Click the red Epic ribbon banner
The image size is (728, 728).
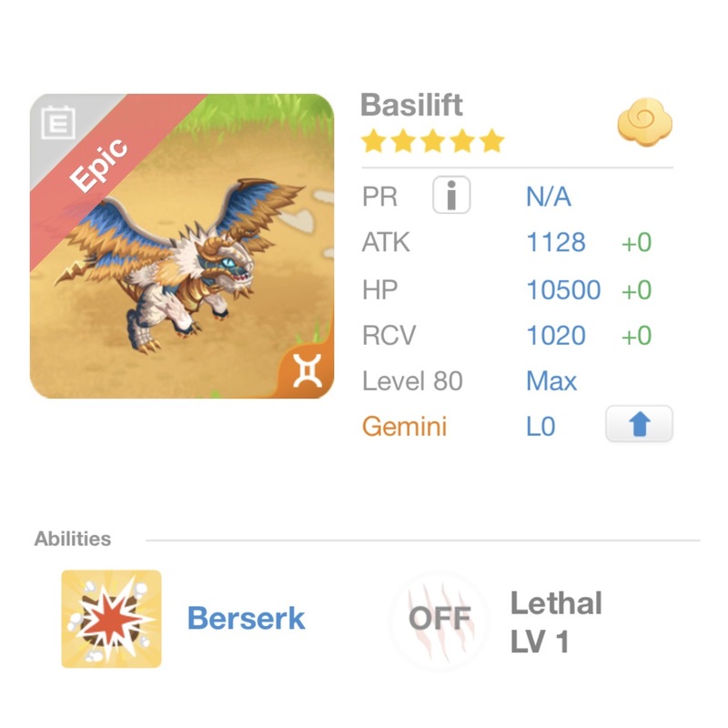102,164
